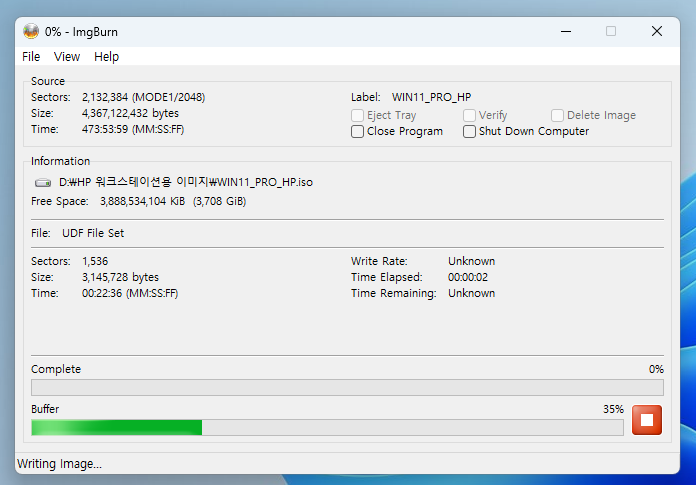Click Free Space value 3,888,534,104 KiB
This screenshot has height=485, width=696.
pyautogui.click(x=142, y=201)
